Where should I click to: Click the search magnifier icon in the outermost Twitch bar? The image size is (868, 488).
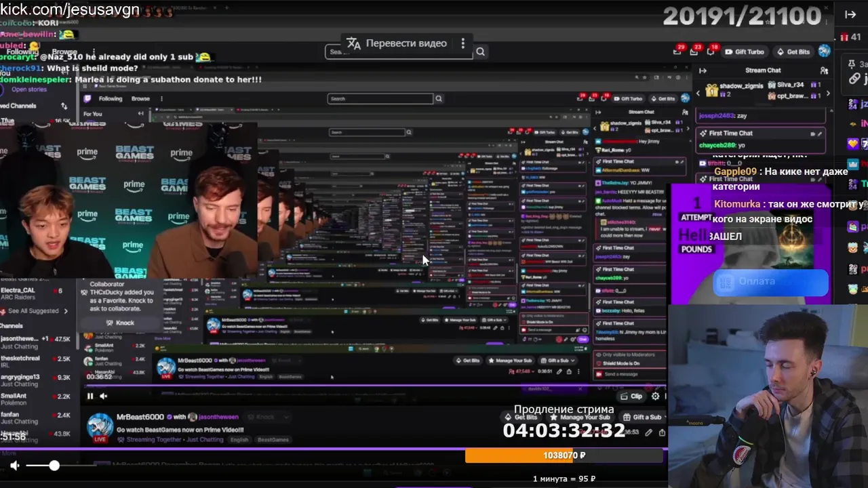(x=480, y=52)
